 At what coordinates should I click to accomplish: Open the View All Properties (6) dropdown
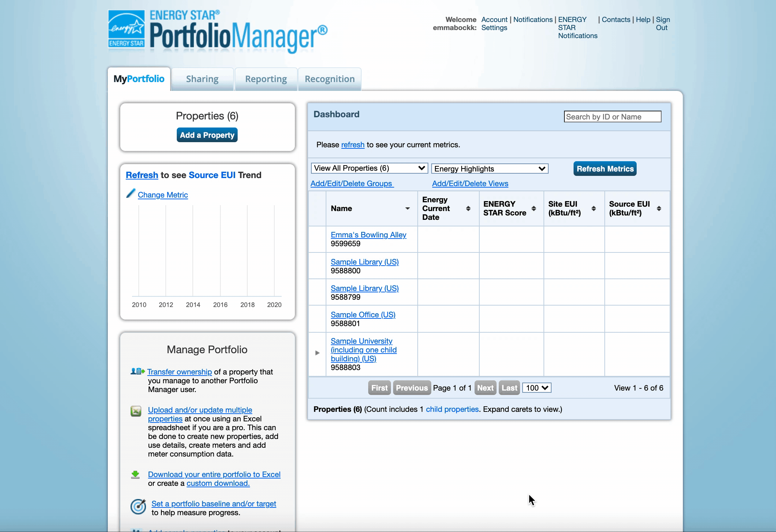coord(369,168)
